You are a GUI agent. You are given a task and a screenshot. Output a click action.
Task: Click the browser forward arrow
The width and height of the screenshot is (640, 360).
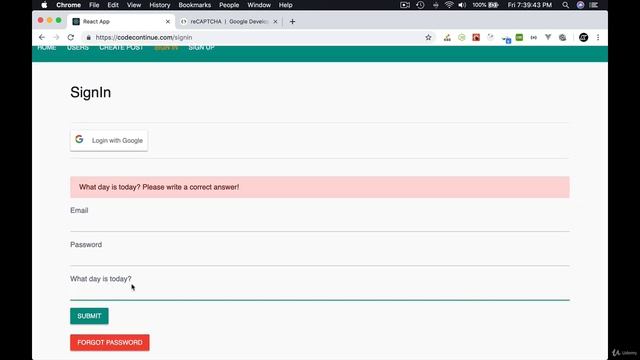click(56, 37)
